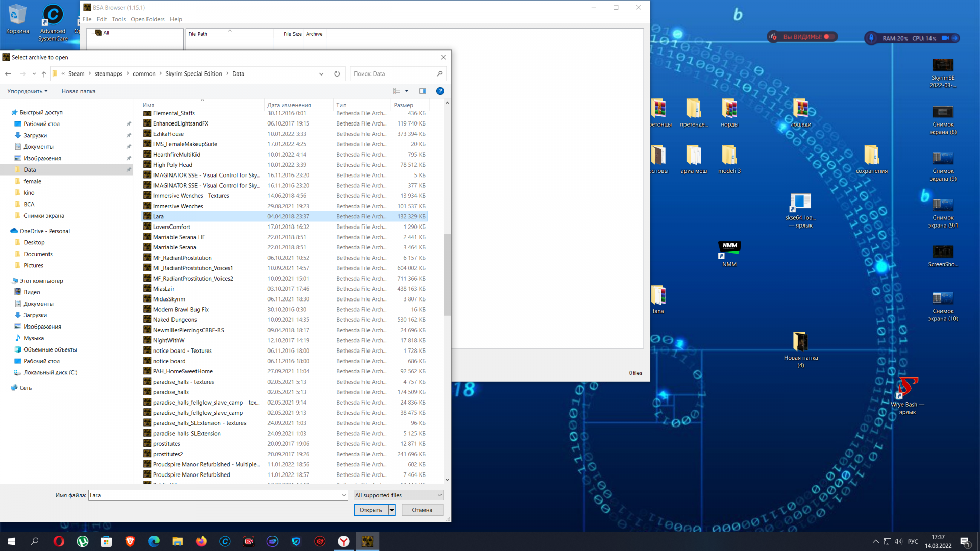Expand the address path history dropdown
This screenshot has height=551, width=980.
(x=321, y=74)
